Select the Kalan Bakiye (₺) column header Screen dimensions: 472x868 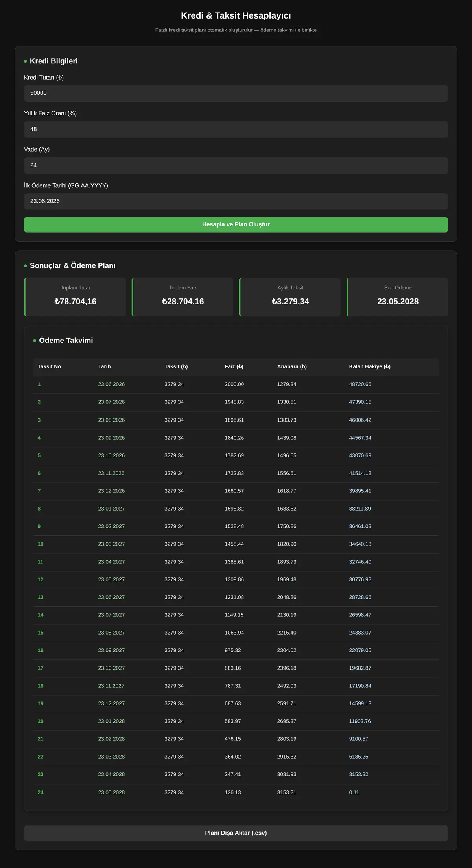pyautogui.click(x=370, y=366)
